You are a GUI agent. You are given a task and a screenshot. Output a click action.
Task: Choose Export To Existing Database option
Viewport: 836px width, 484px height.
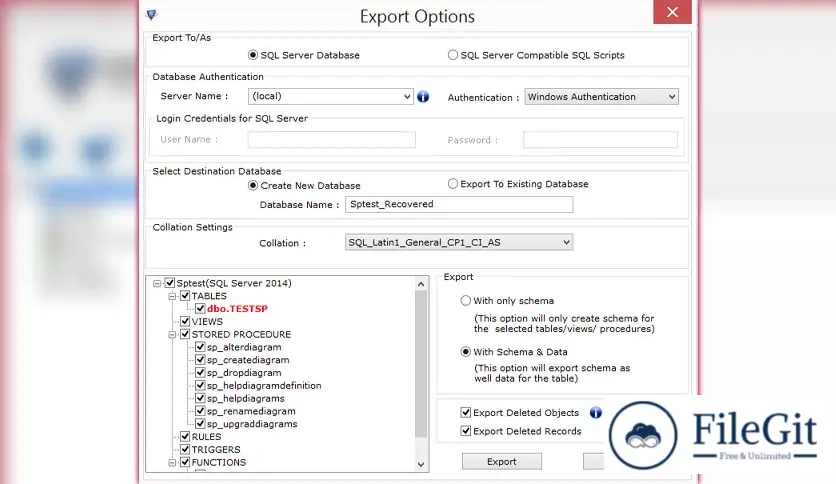pos(453,183)
